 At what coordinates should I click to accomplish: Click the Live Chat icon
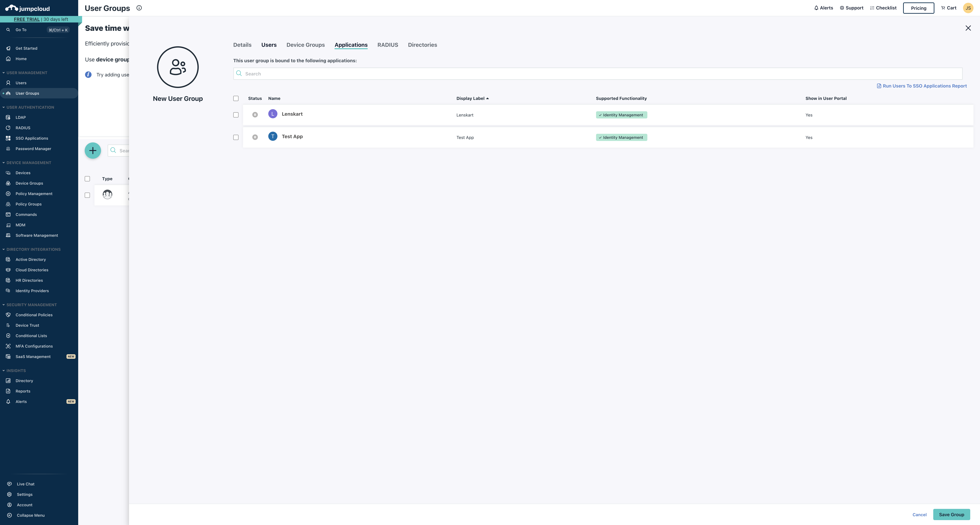pyautogui.click(x=9, y=484)
